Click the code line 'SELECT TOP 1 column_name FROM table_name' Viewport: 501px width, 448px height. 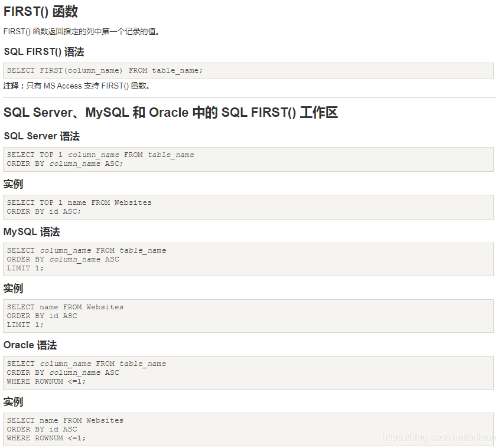tap(100, 155)
